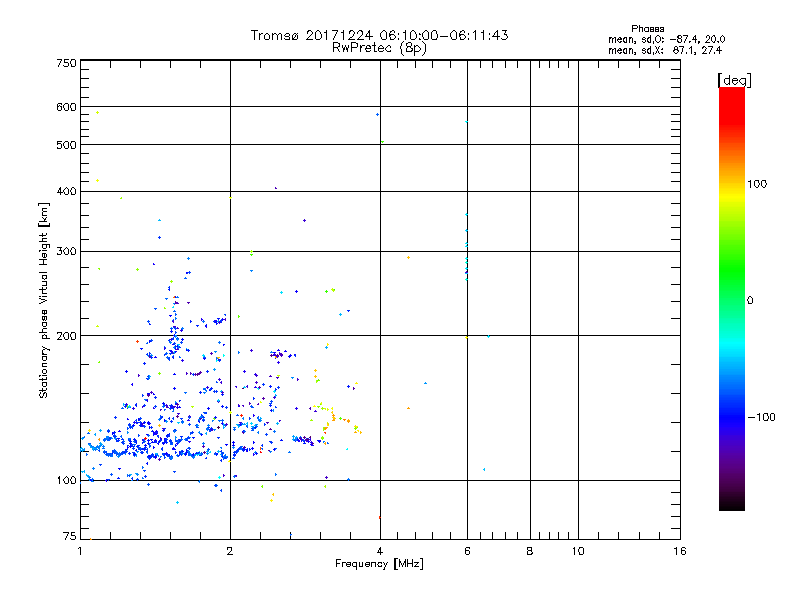Click the colorbar tick label '100'

coord(757,184)
